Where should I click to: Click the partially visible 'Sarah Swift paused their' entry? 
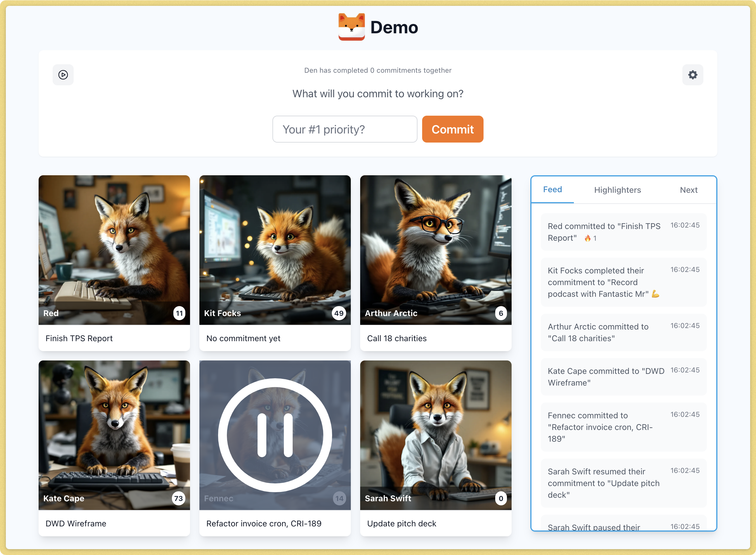point(624,523)
